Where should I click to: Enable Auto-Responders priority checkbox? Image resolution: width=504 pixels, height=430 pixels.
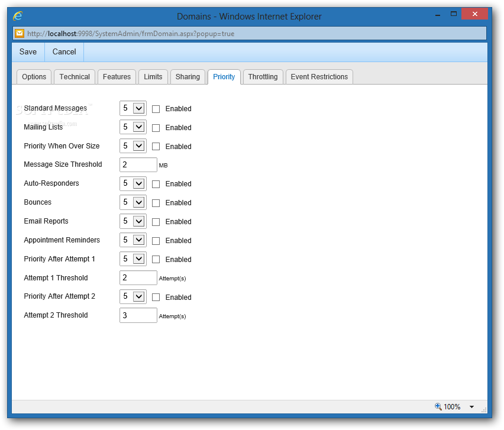(156, 184)
